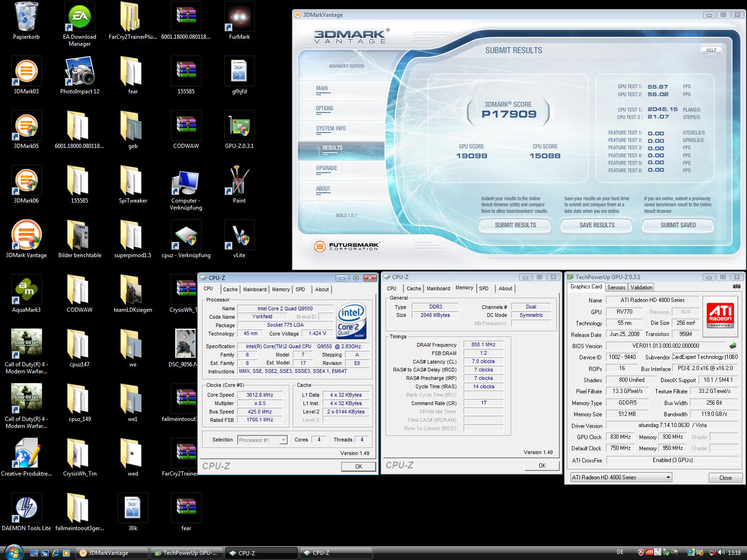The height and width of the screenshot is (560, 747).
Task: Select the Creative-Produktre... desktop icon
Action: [x=26, y=458]
